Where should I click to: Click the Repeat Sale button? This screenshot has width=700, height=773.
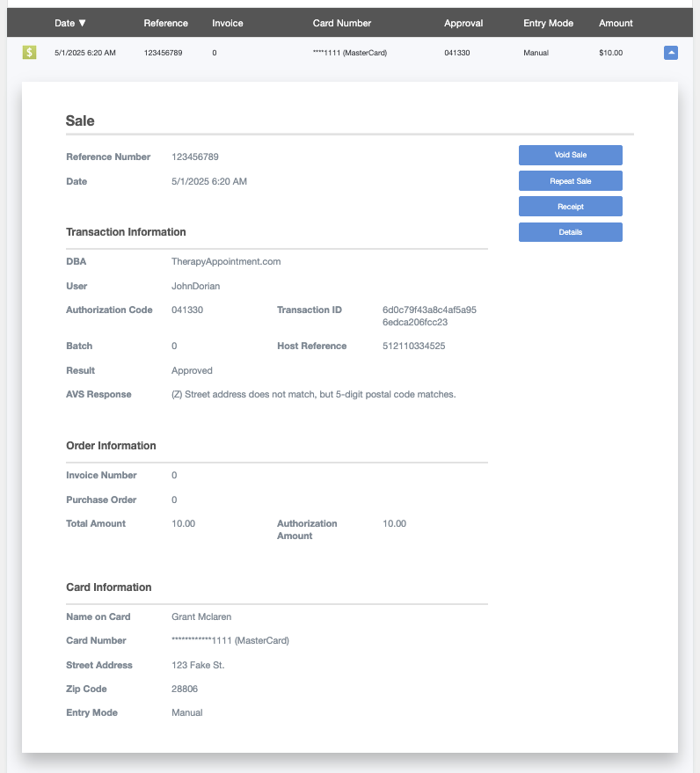click(571, 181)
